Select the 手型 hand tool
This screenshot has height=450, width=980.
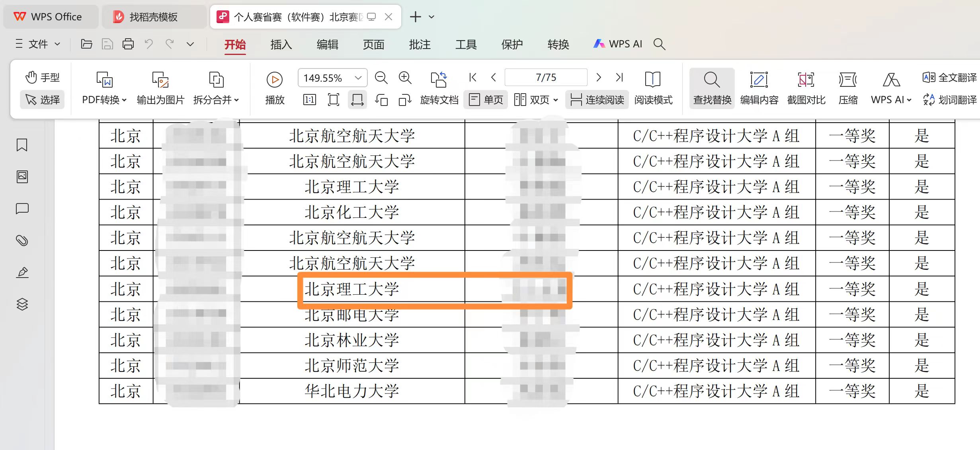coord(42,77)
